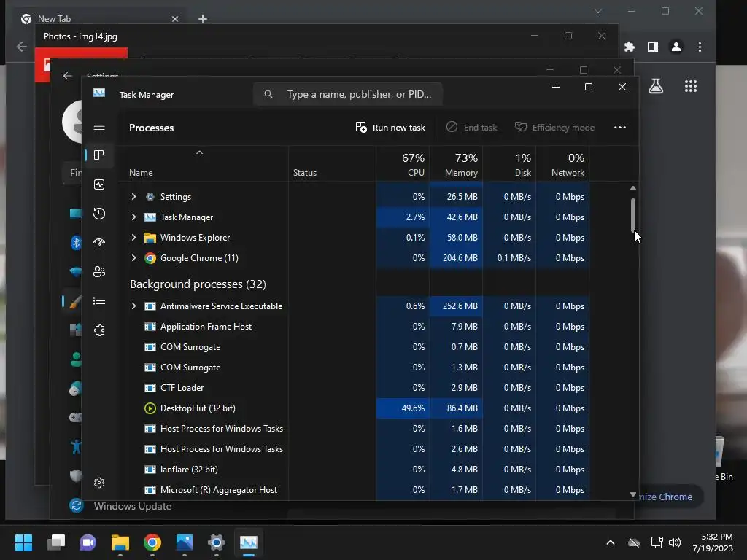Viewport: 747px width, 560px height.
Task: Open Task Manager navigation hamburger menu
Action: pos(99,126)
